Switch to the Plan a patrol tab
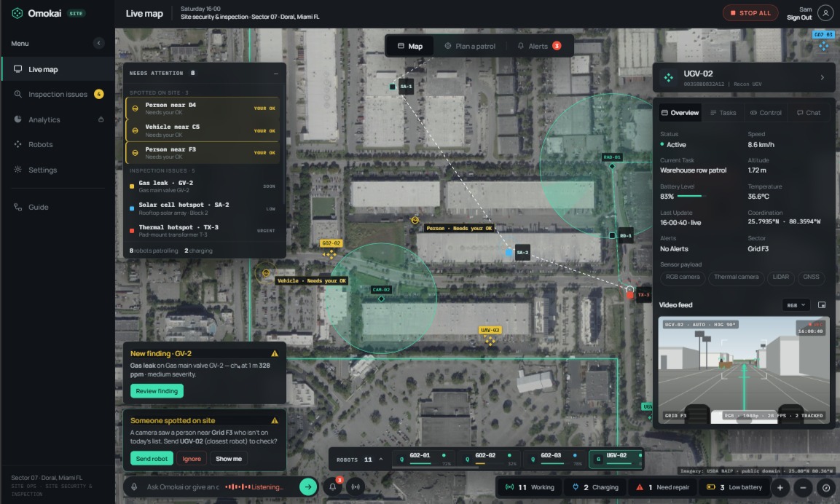 470,46
